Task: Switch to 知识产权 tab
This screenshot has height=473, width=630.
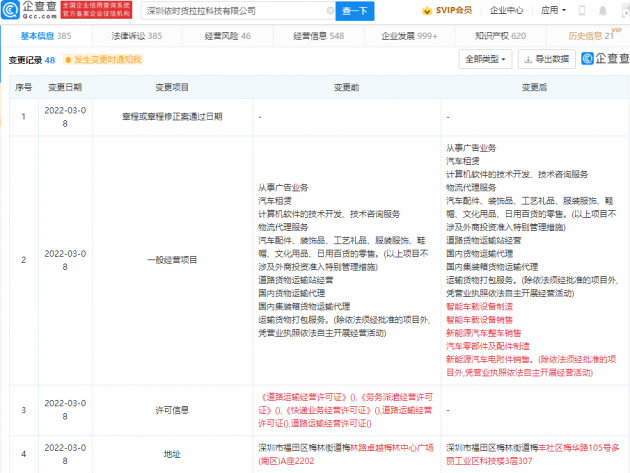Action: coord(500,36)
